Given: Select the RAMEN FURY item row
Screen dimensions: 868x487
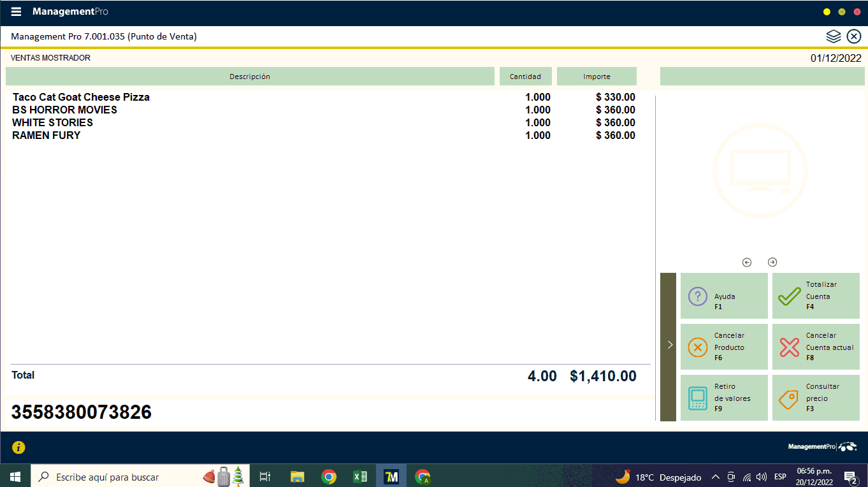Looking at the screenshot, I should [x=47, y=135].
